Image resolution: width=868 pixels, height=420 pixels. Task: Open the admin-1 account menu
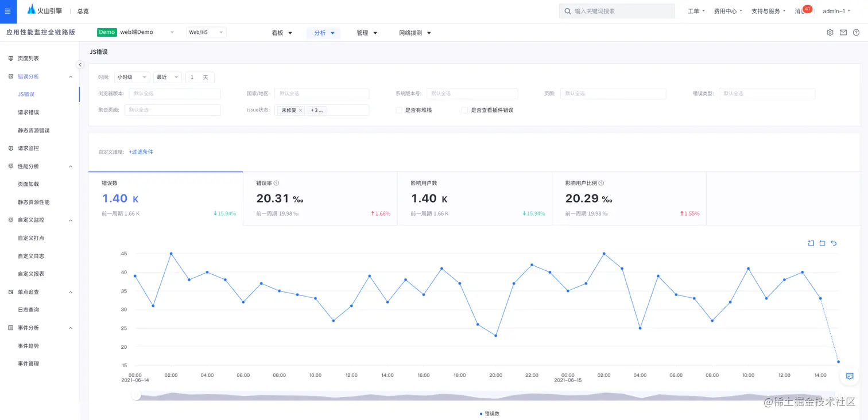[836, 11]
